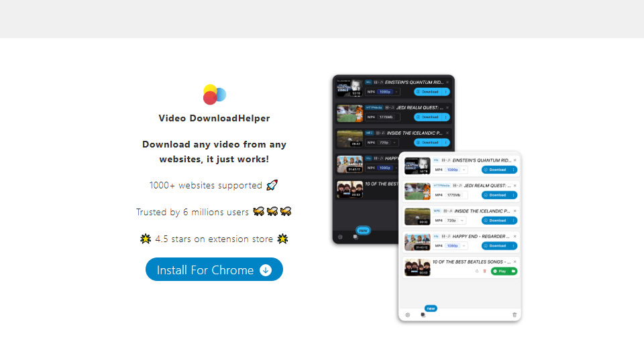Screen dimensions: 644x346
Task: Click the HTTPMedia badge in dark panel
Action: pyautogui.click(x=374, y=107)
